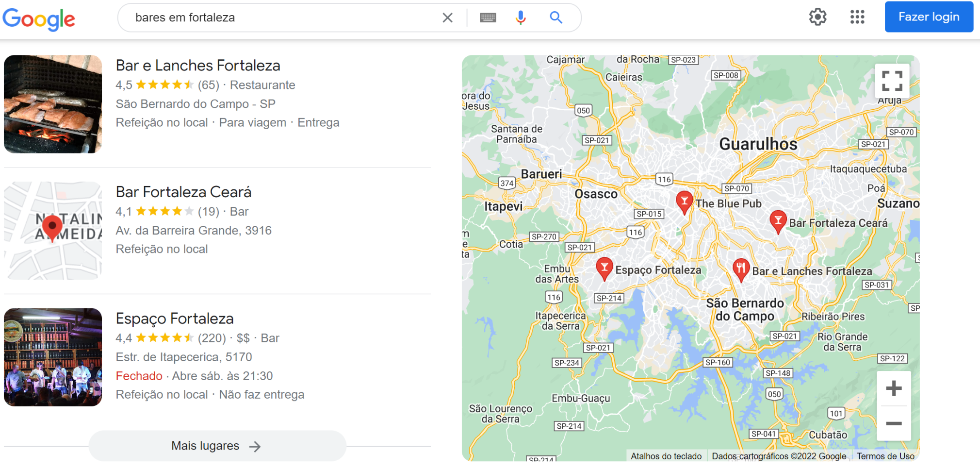Click the Fazer login button

tap(929, 17)
